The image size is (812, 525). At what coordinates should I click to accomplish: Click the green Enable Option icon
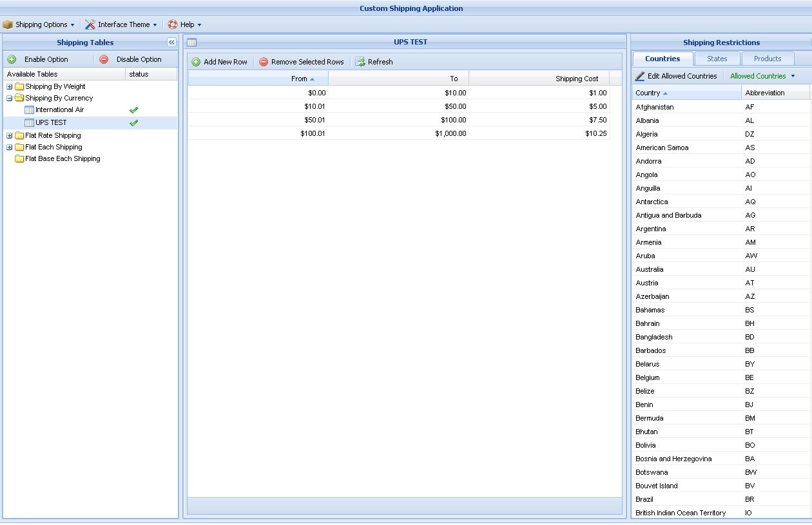pos(12,59)
